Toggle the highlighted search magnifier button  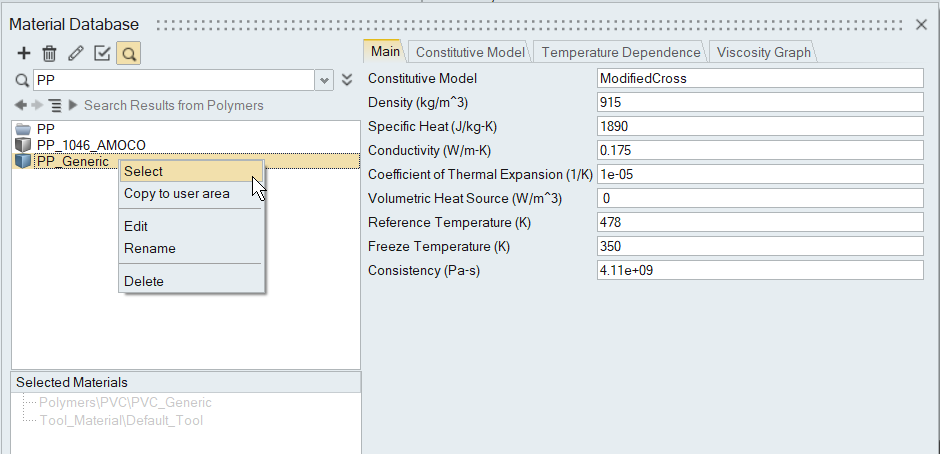127,53
